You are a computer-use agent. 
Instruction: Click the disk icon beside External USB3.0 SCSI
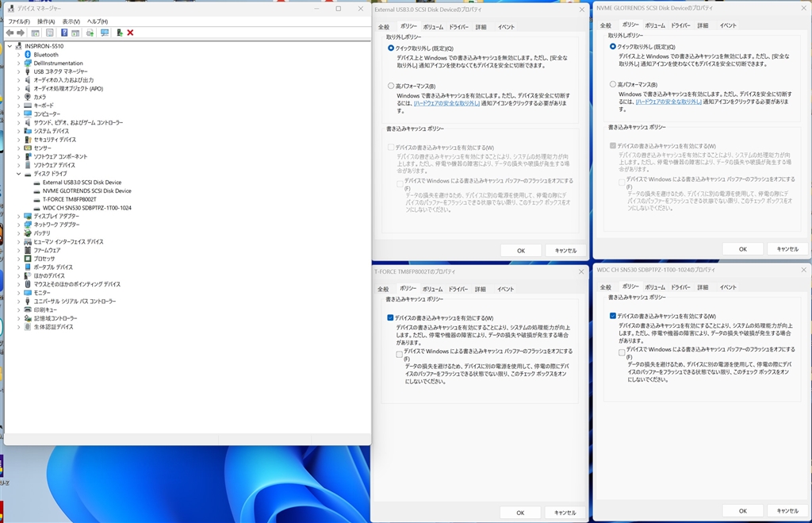[x=36, y=183]
